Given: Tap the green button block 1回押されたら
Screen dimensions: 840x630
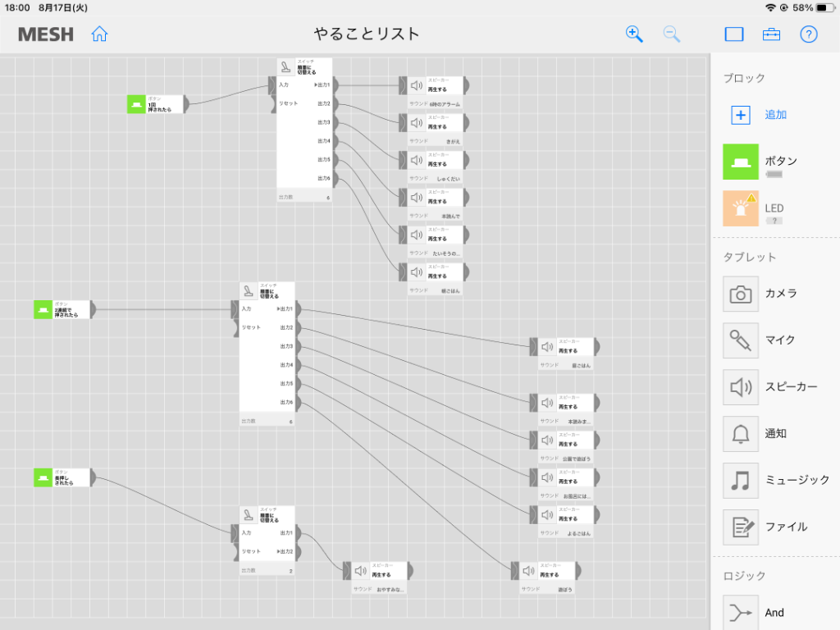Looking at the screenshot, I should click(x=155, y=104).
